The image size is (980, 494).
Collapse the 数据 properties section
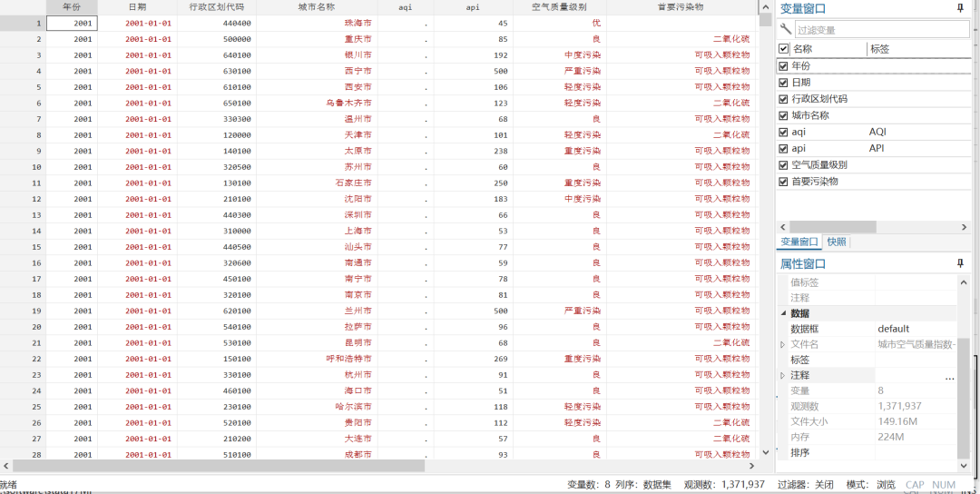pyautogui.click(x=783, y=313)
